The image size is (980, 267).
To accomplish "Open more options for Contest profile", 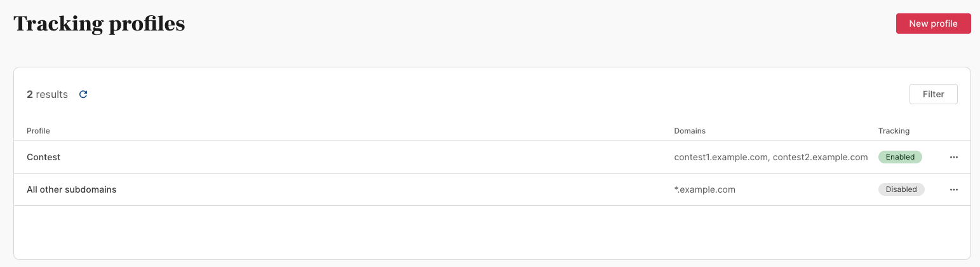I will [x=953, y=157].
